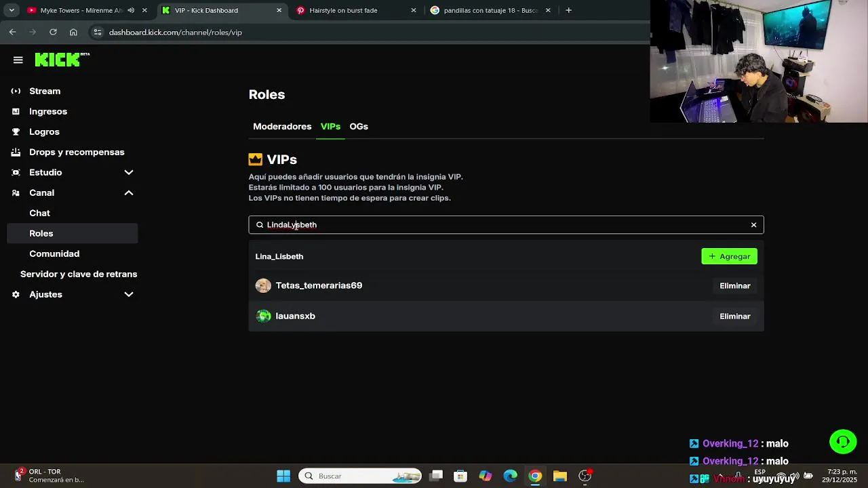This screenshot has height=488, width=868.
Task: Open Copilot from the taskbar
Action: 486,476
